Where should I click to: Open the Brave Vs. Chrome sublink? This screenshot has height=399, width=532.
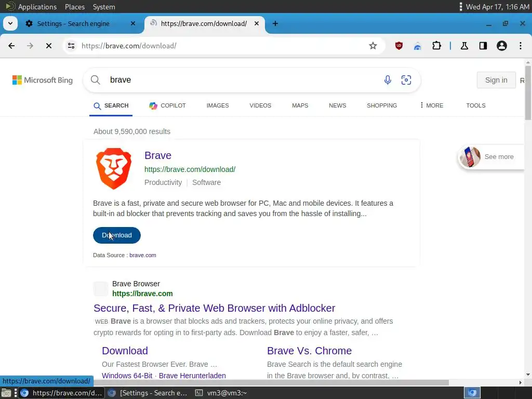[x=310, y=351]
